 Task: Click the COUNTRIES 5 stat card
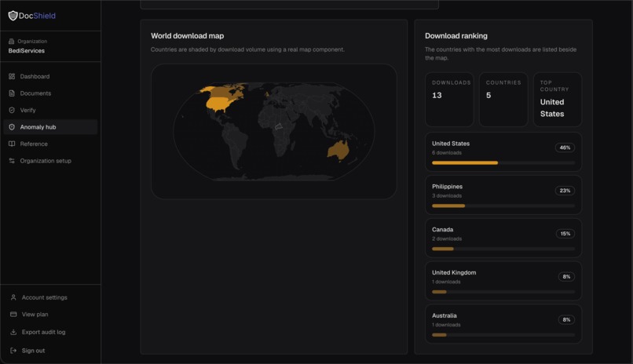click(503, 100)
